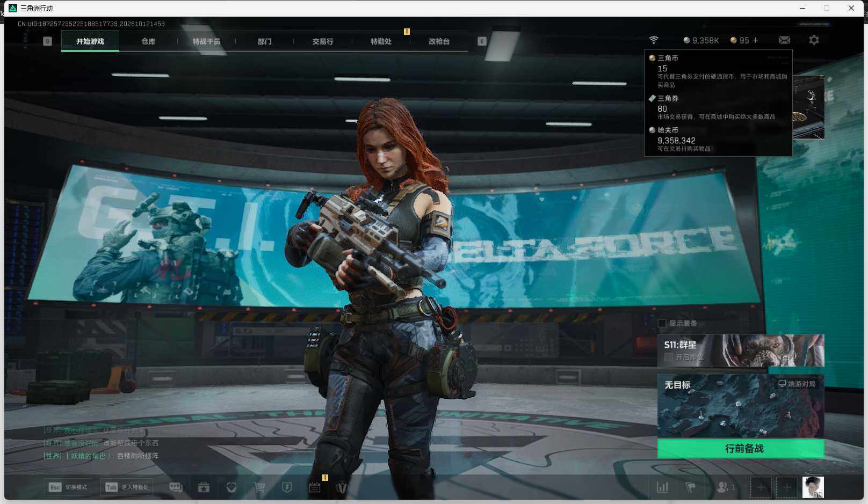
Task: Open the S11:群星 season banner
Action: coord(741,350)
